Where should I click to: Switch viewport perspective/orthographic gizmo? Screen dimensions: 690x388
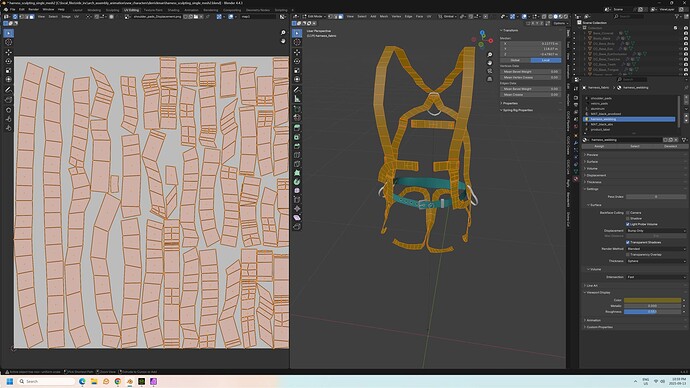coord(490,79)
